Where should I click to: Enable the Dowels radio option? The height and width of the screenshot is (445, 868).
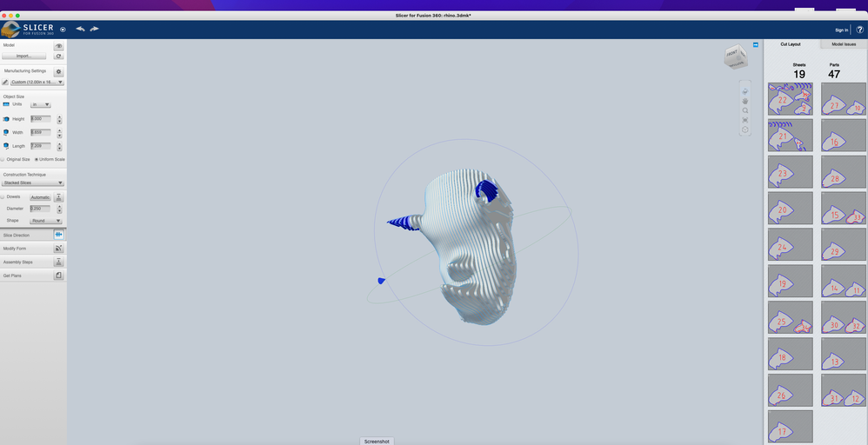coord(3,197)
